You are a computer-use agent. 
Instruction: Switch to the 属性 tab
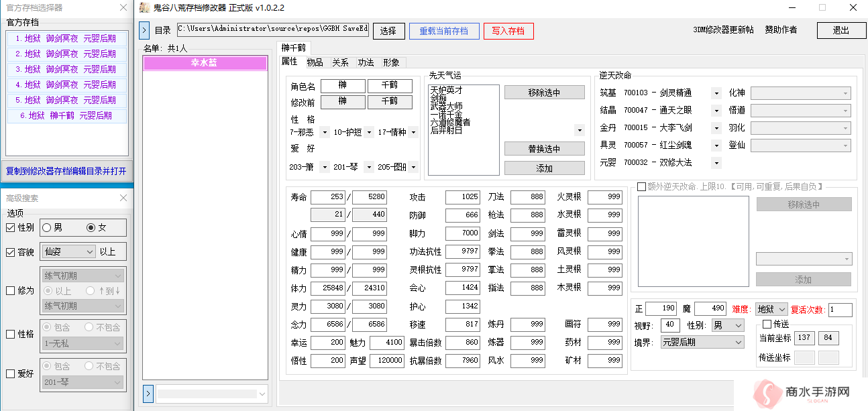pyautogui.click(x=289, y=62)
